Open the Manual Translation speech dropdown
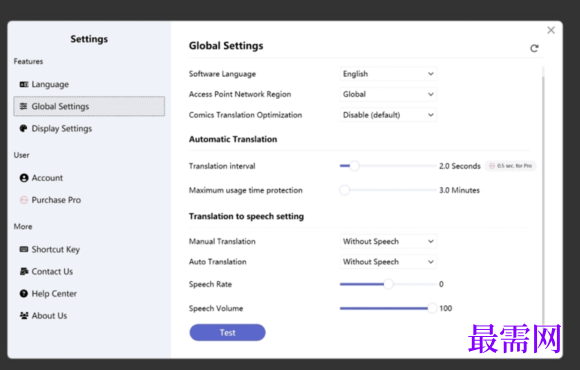The height and width of the screenshot is (370, 580). (388, 241)
